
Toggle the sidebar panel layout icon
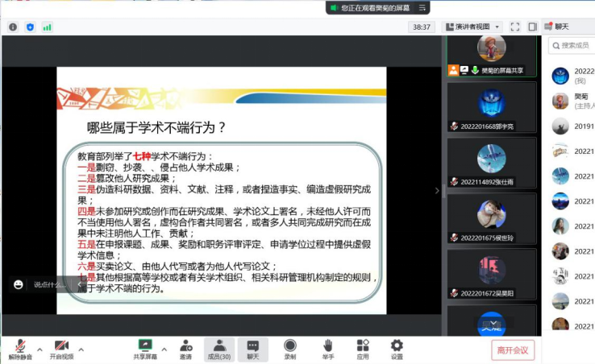(x=532, y=27)
